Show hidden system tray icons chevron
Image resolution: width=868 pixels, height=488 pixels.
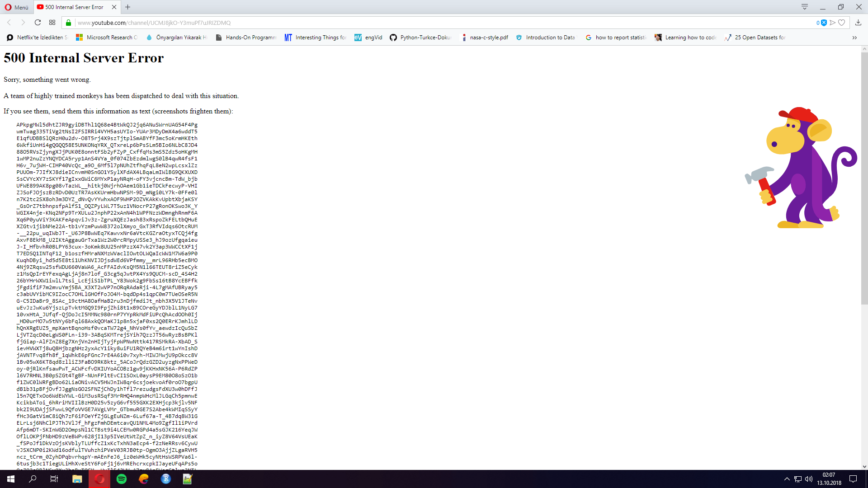click(787, 479)
